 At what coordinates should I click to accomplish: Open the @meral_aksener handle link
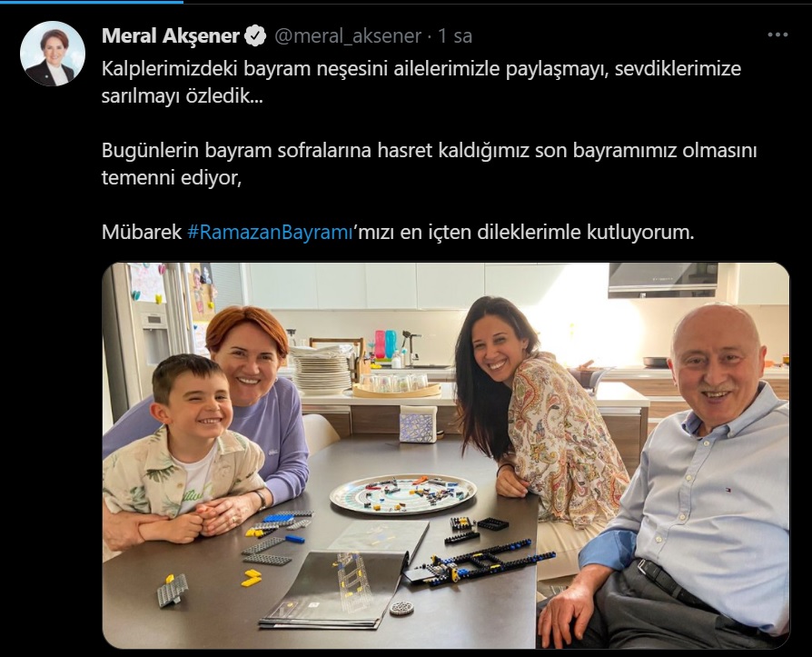(348, 35)
